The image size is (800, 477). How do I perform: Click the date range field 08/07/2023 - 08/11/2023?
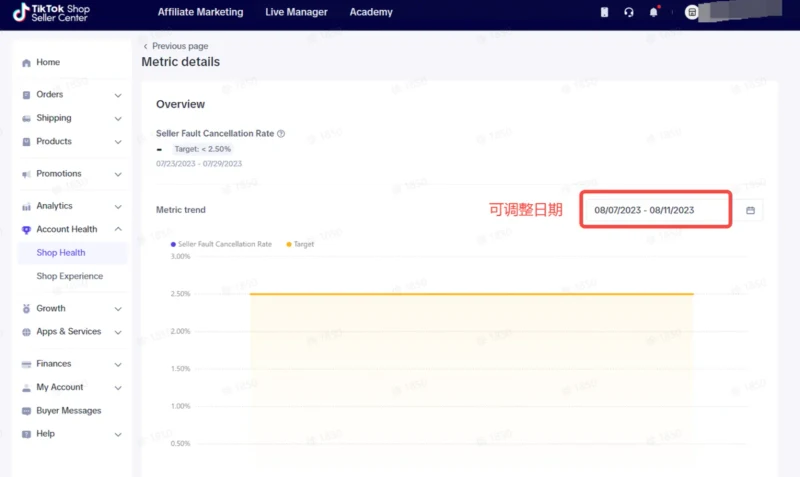tap(656, 210)
